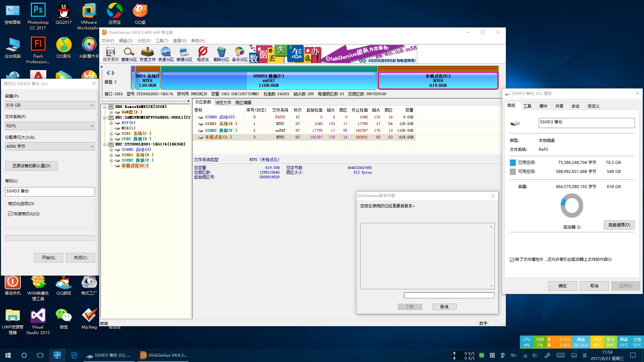This screenshot has height=362, width=644.
Task: Open 应用宝 desktop icon
Action: pos(114,14)
